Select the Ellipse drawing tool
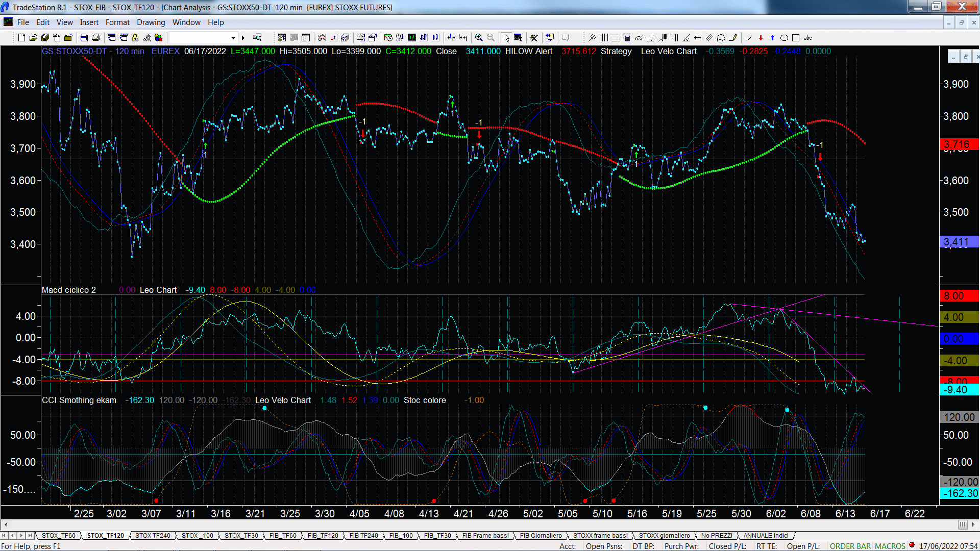This screenshot has height=551, width=980. click(x=784, y=38)
